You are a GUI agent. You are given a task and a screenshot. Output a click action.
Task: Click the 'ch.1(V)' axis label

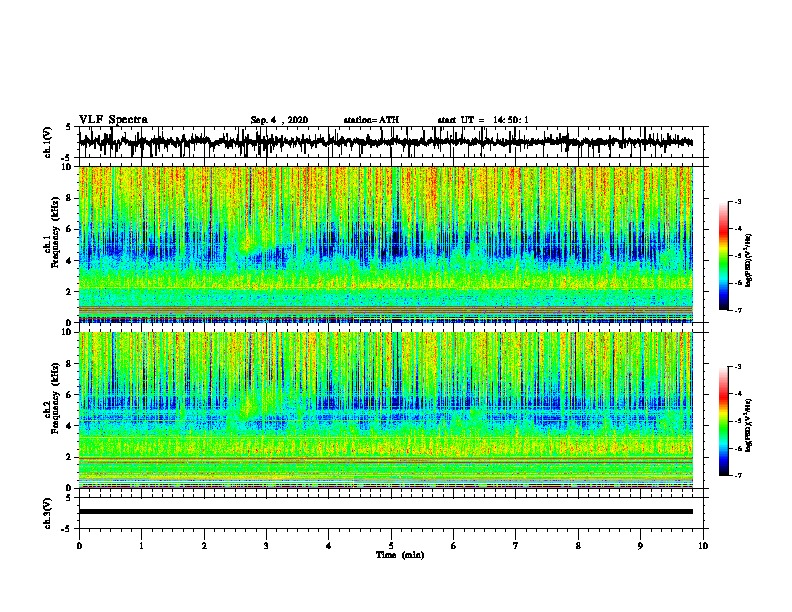tap(48, 142)
